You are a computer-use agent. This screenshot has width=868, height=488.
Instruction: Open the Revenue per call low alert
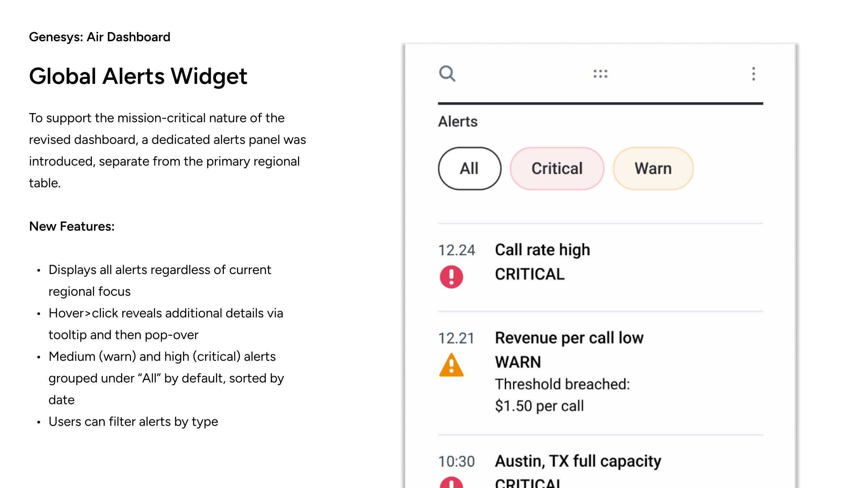tap(569, 338)
